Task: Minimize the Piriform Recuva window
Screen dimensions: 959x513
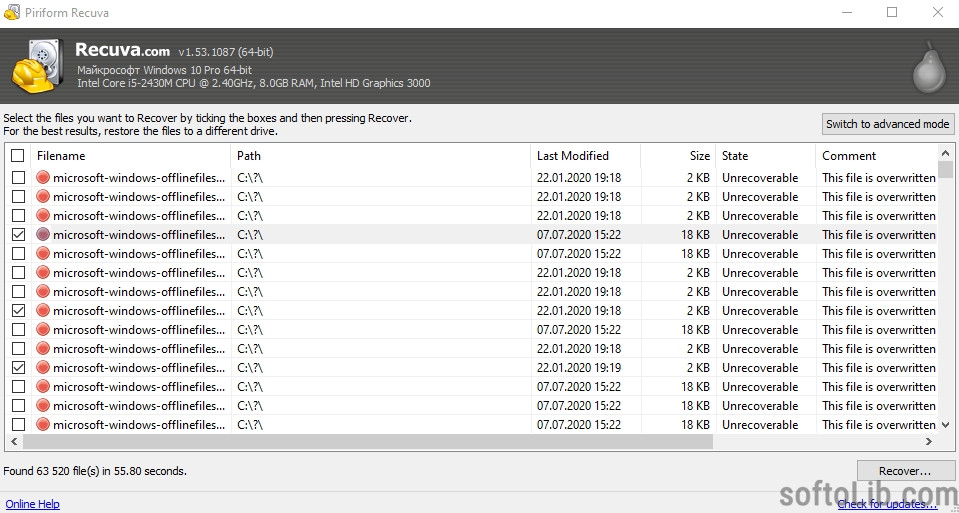Action: pyautogui.click(x=846, y=12)
